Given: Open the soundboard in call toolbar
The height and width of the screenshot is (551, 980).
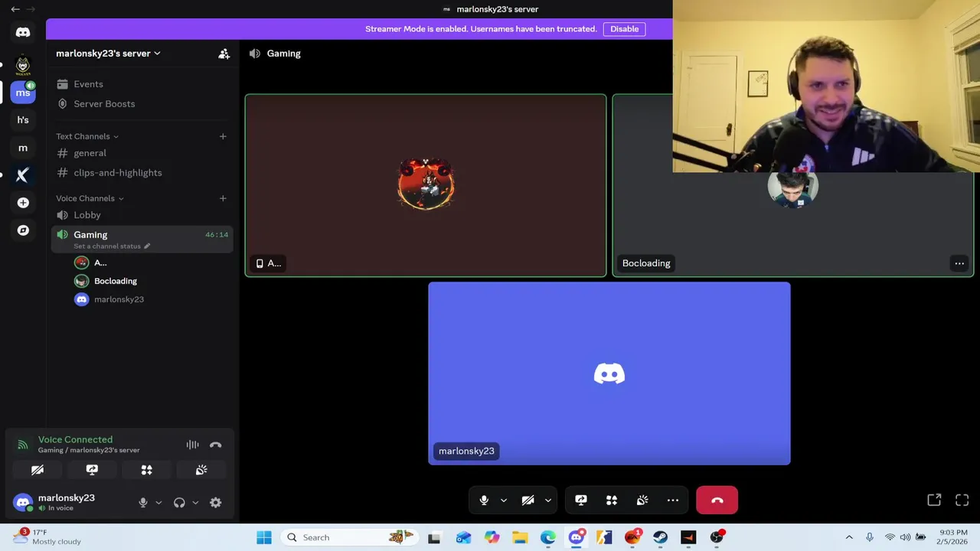Looking at the screenshot, I should pyautogui.click(x=642, y=500).
